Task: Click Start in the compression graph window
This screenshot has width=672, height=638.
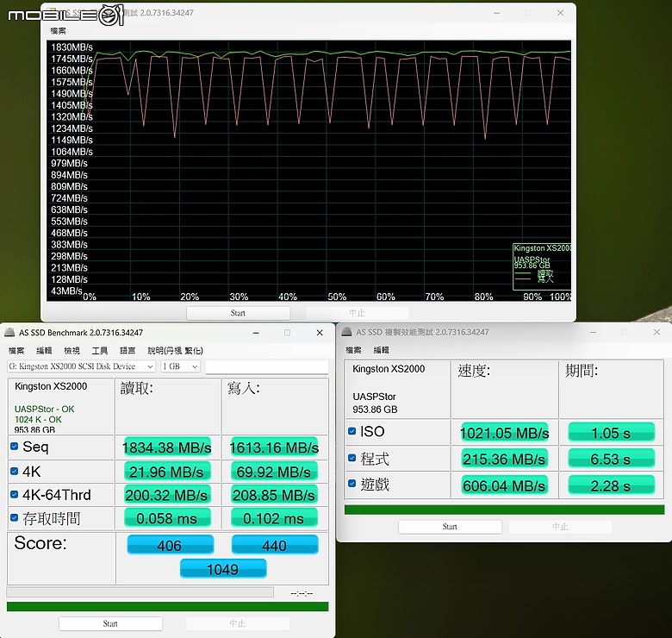Action: [238, 313]
